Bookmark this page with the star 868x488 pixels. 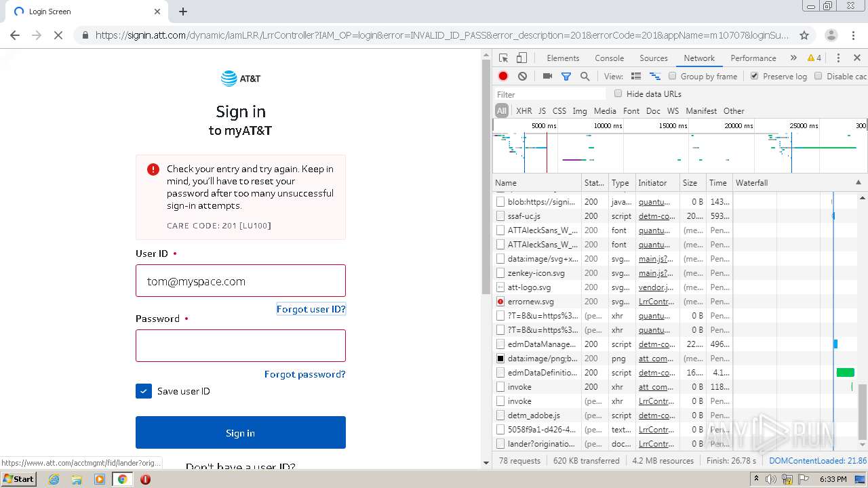(x=804, y=35)
